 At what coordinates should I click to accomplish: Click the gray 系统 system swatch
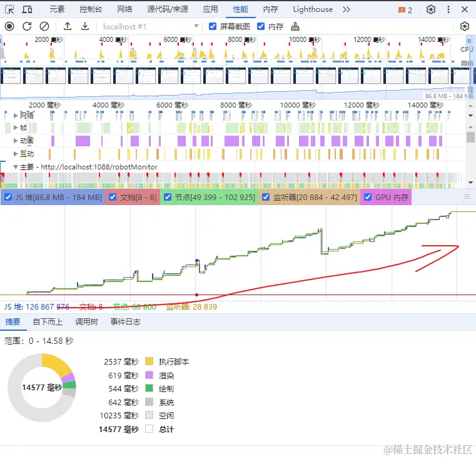[x=149, y=402]
